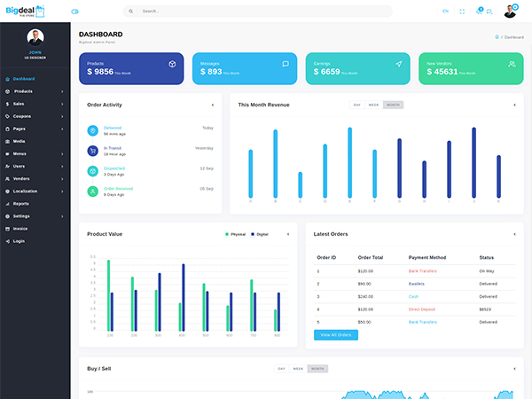Image resolution: width=532 pixels, height=399 pixels.
Task: Toggle the Physical legend in Product Value
Action: (236, 234)
